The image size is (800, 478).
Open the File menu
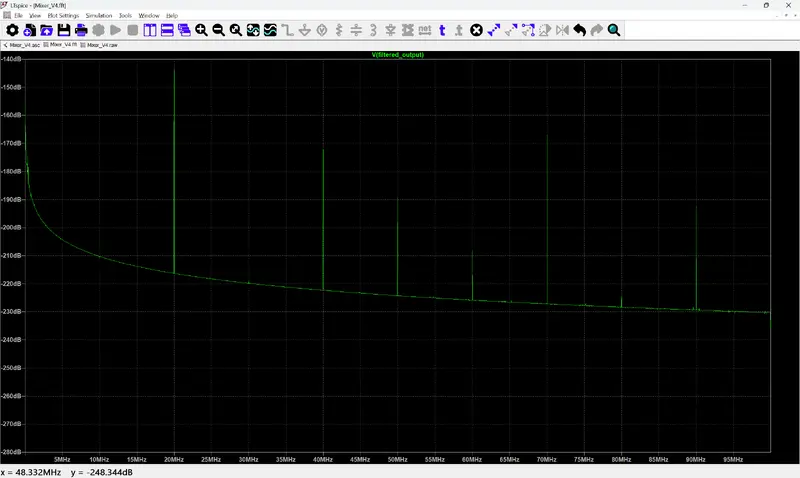(18, 15)
